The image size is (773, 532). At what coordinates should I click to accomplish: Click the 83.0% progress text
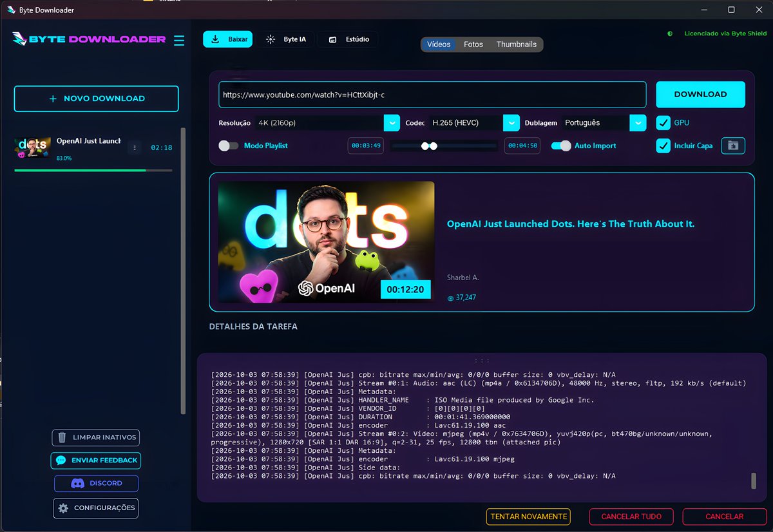(x=64, y=158)
